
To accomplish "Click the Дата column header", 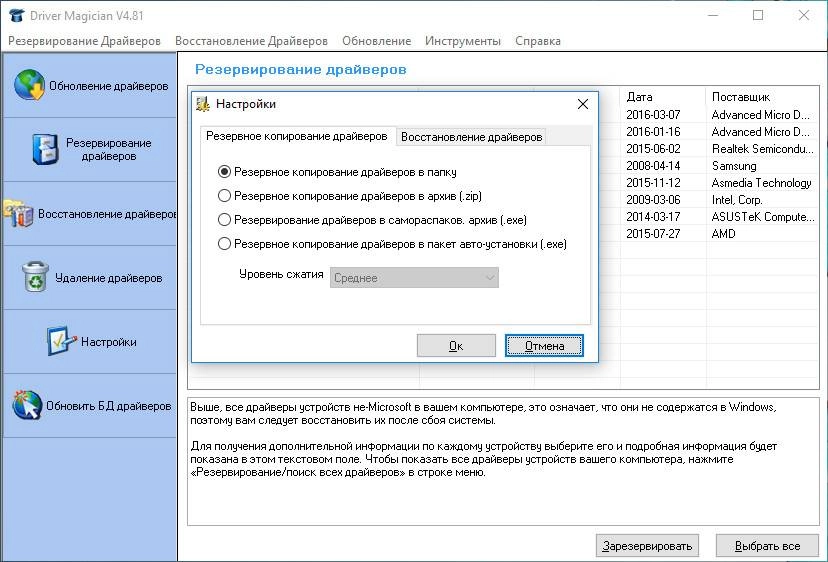I will [663, 97].
